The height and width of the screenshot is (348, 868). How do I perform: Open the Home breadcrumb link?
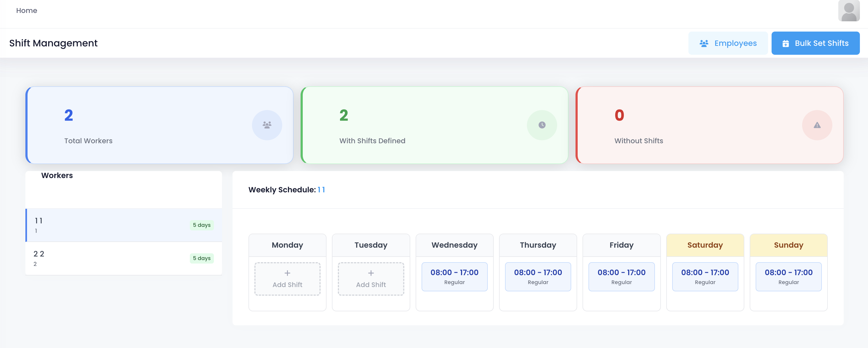coord(27,11)
